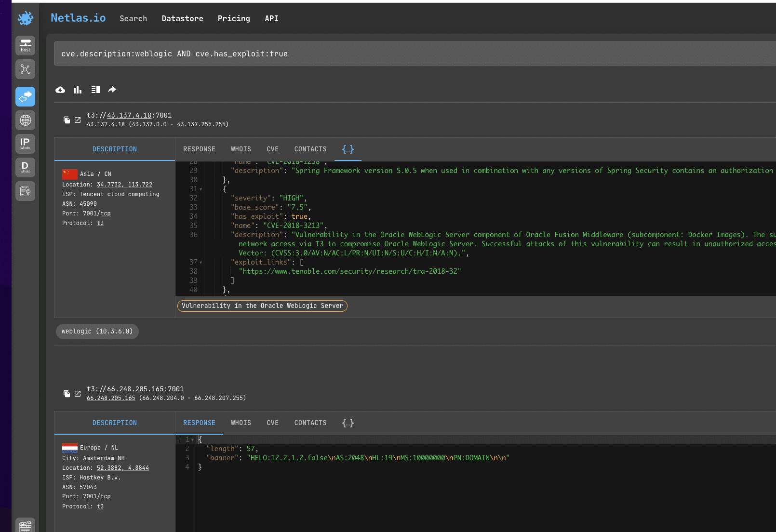The height and width of the screenshot is (532, 776).
Task: Open the Domain whois sidebar icon
Action: (25, 167)
